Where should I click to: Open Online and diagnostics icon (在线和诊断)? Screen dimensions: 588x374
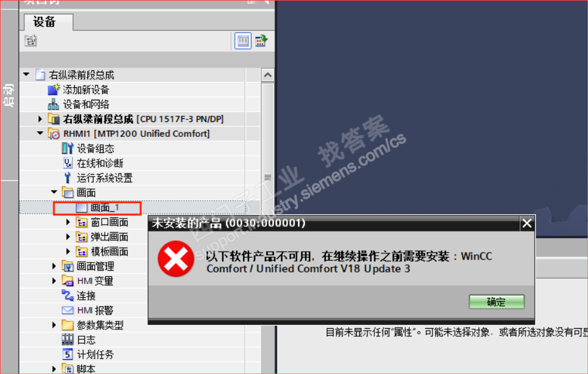click(68, 163)
